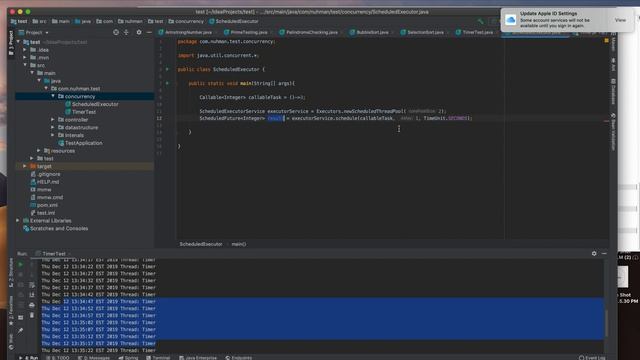
Task: Open the Spring tool window button
Action: point(129,358)
